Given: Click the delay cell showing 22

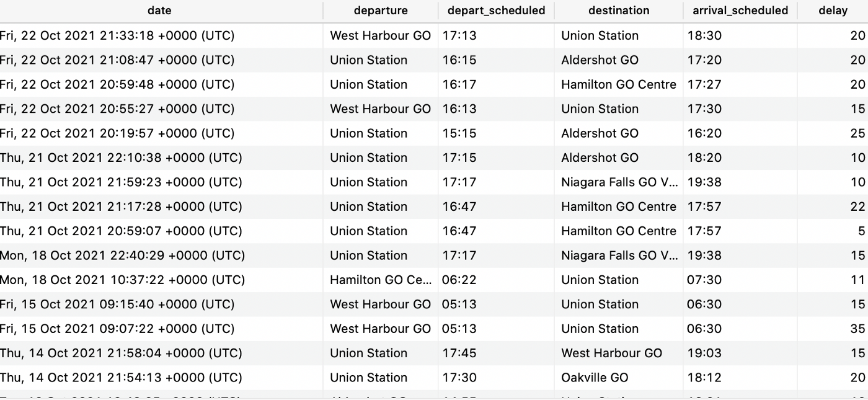Looking at the screenshot, I should pyautogui.click(x=857, y=207).
